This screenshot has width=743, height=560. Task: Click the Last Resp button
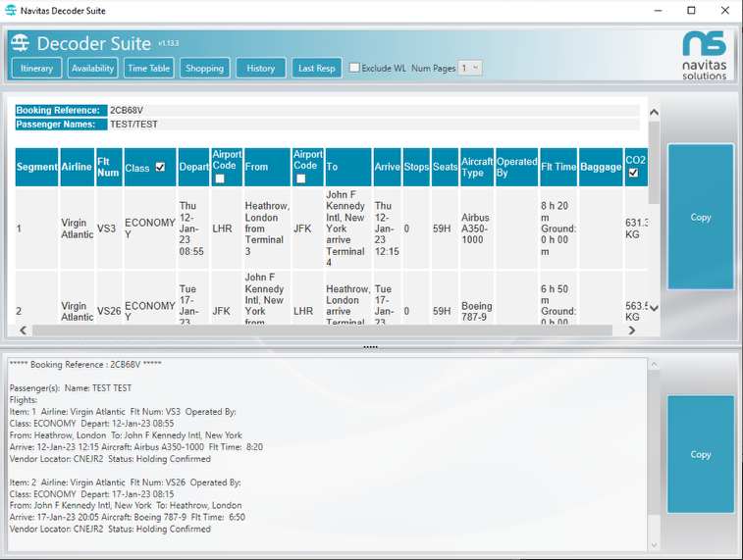click(316, 69)
